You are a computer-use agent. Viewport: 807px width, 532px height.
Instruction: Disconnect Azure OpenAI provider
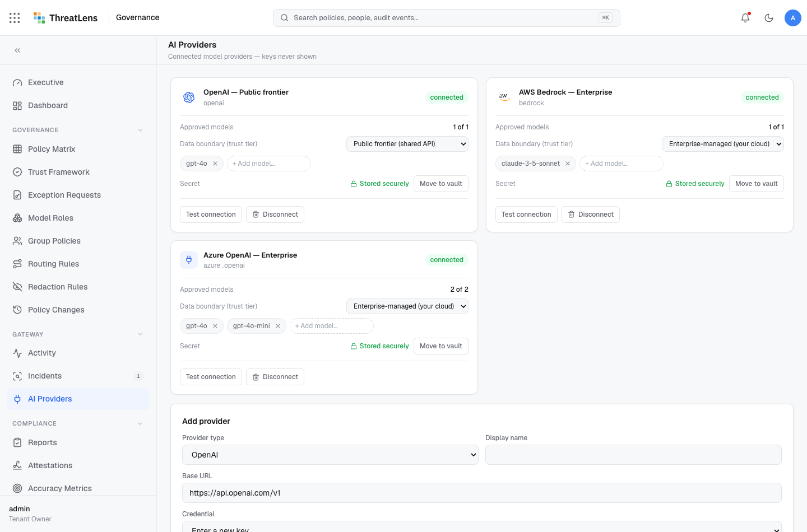tap(275, 377)
